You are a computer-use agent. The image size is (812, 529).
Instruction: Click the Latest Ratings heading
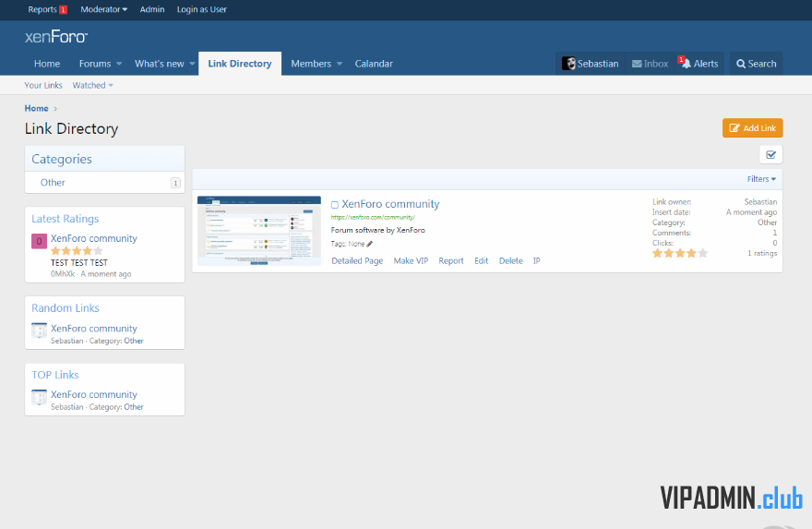click(x=66, y=219)
